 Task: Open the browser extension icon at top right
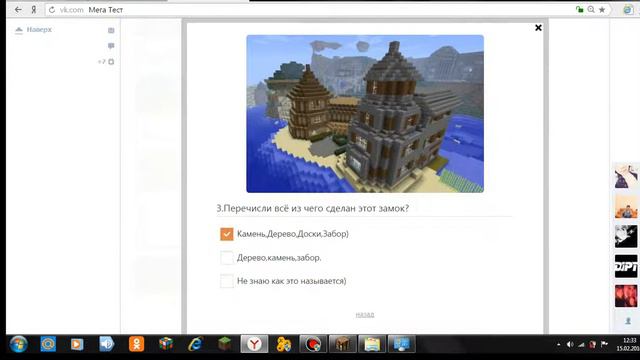(x=628, y=10)
